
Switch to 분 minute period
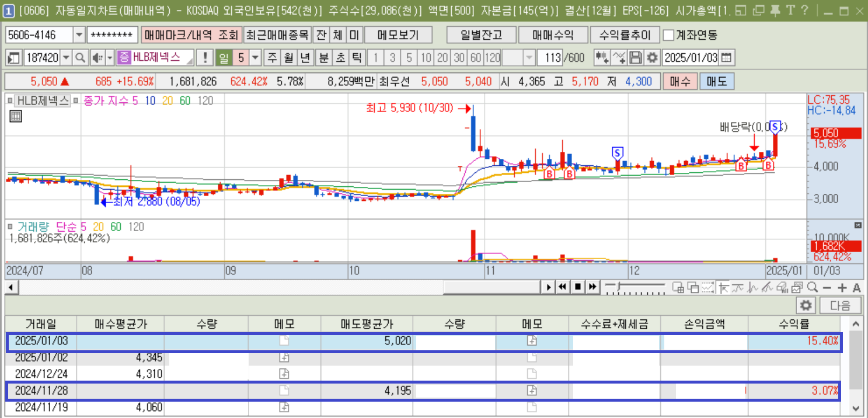323,58
